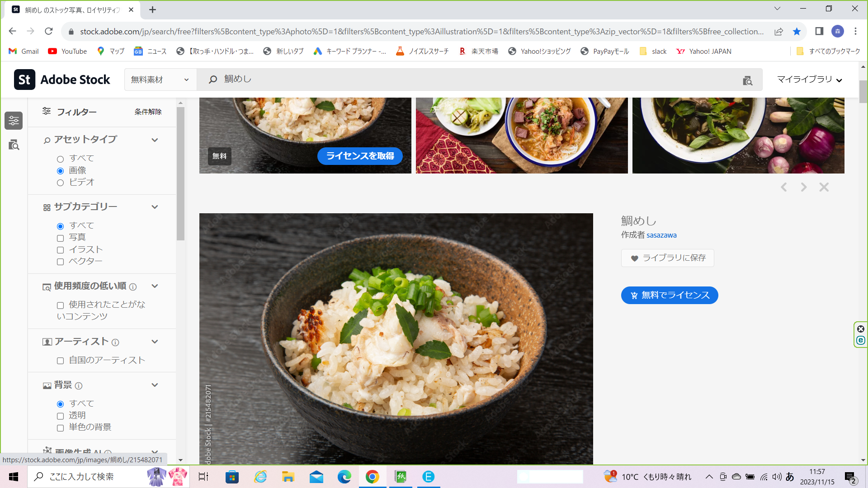The image size is (868, 488).
Task: Collapse 使用頻度の低い順 section chevron
Action: click(155, 286)
